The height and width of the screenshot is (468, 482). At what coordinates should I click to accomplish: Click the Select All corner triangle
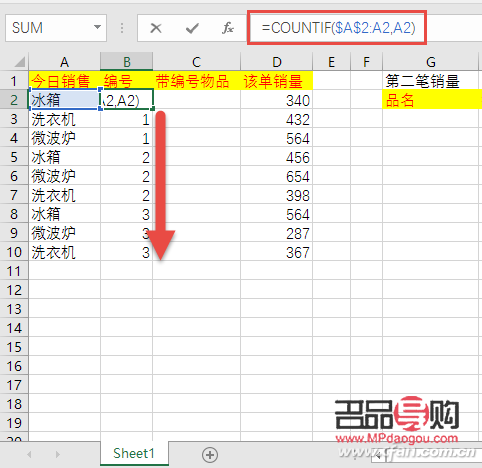tap(19, 62)
